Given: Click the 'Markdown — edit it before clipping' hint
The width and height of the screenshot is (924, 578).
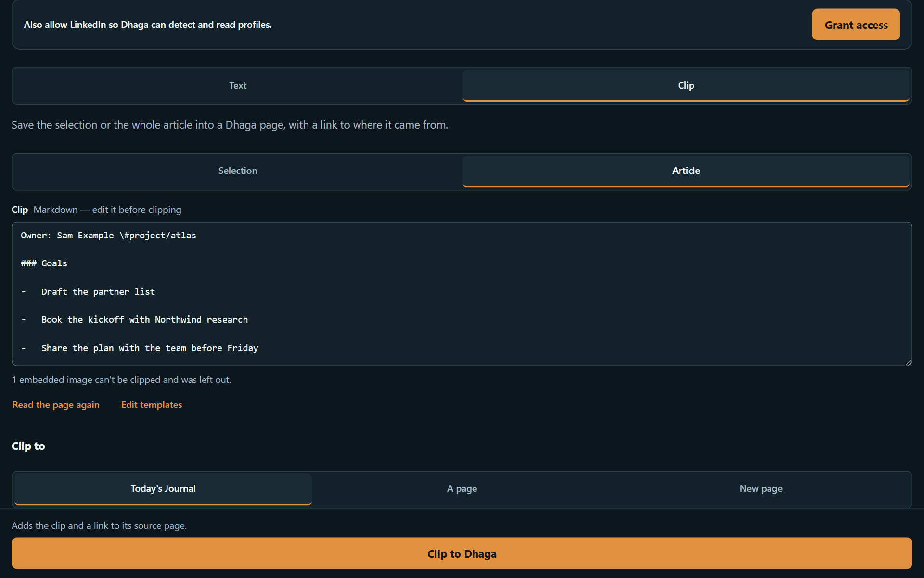Looking at the screenshot, I should (x=107, y=210).
